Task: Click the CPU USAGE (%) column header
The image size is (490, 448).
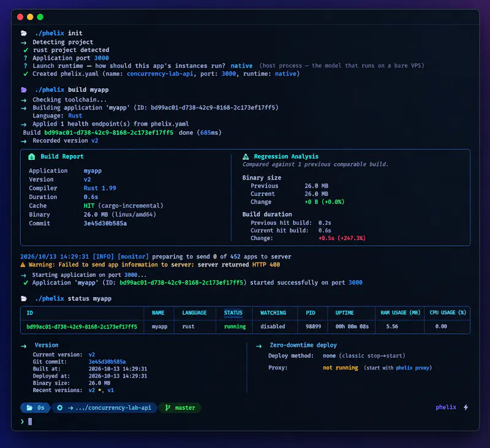Action: click(x=448, y=313)
